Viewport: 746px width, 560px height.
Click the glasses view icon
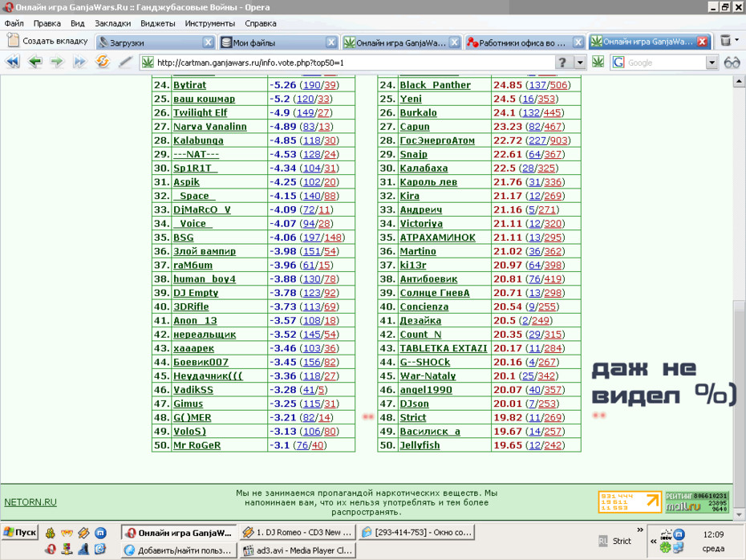732,63
